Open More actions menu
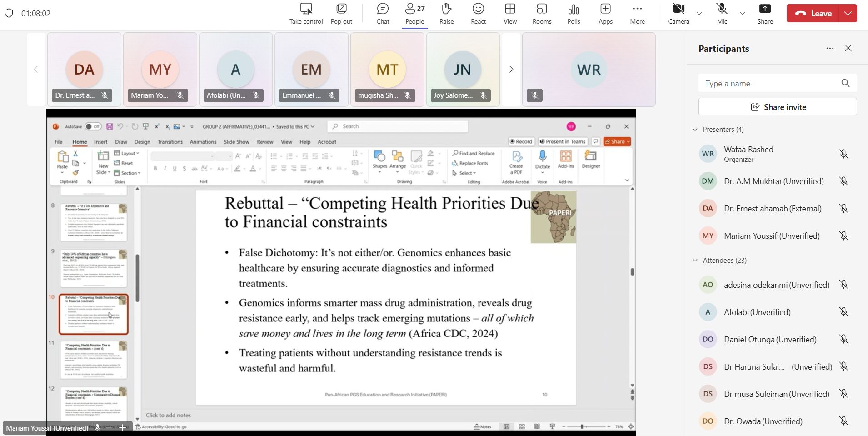The image size is (868, 436). click(637, 14)
